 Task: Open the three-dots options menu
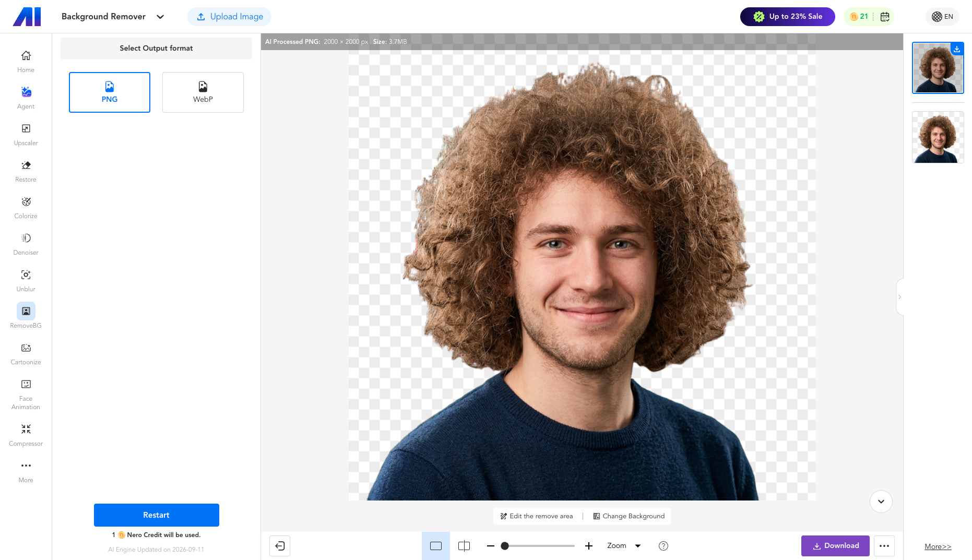tap(884, 546)
